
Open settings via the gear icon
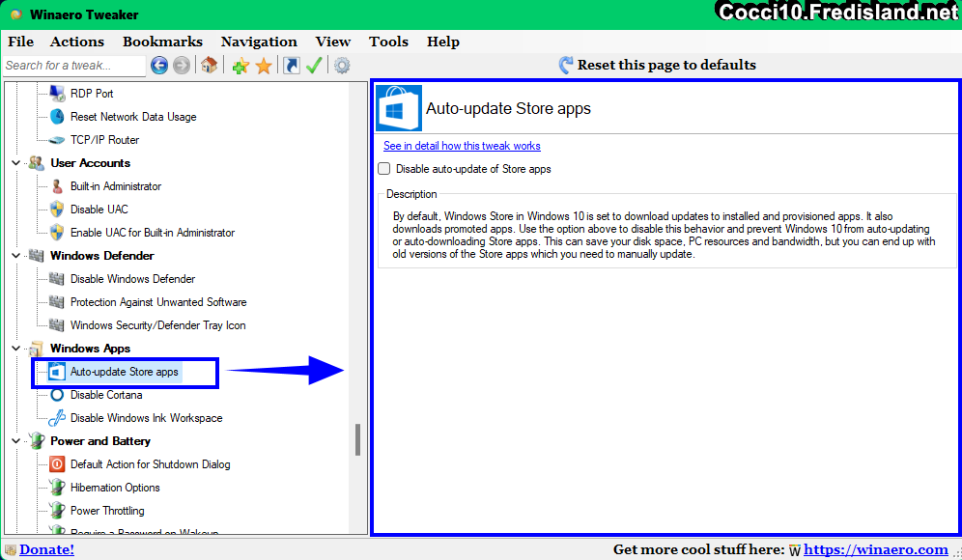(342, 65)
